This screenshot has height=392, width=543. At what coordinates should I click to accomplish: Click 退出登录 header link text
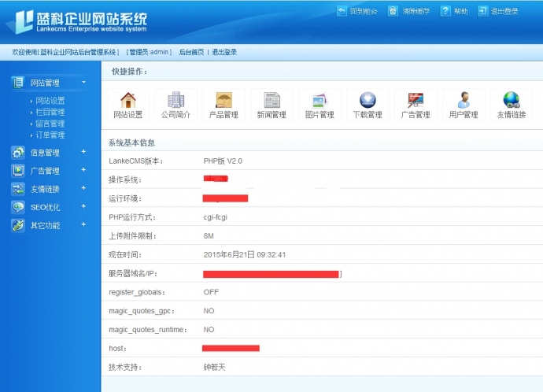504,12
